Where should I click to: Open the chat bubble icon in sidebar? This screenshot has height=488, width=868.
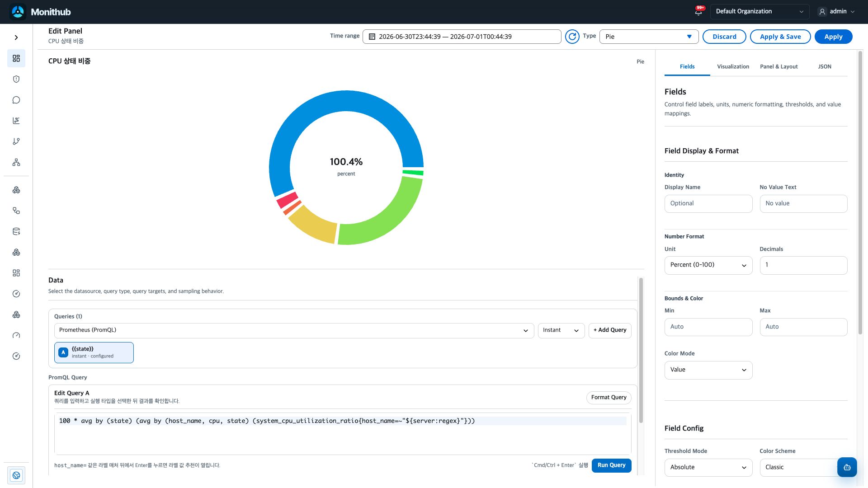[16, 100]
